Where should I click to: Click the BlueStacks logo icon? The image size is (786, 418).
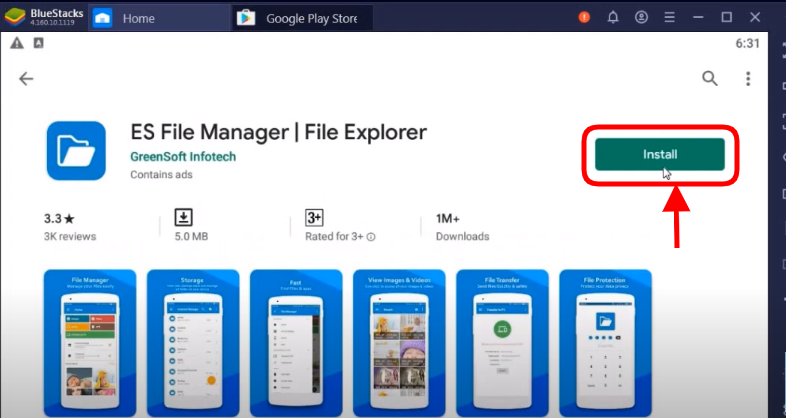click(x=16, y=17)
